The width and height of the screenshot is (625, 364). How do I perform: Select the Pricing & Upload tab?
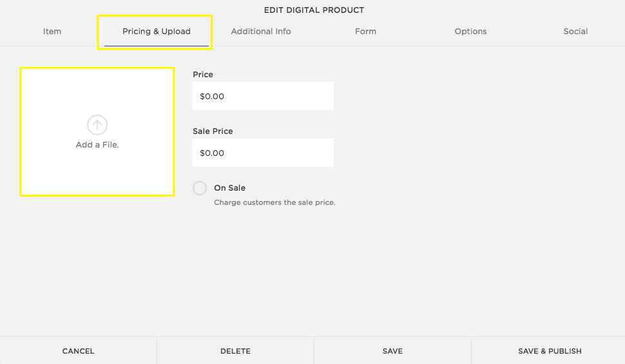pos(157,31)
